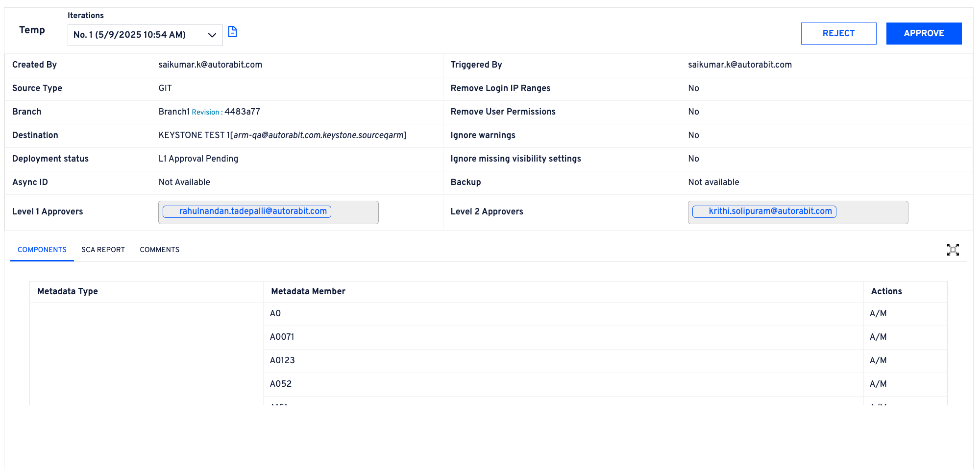
Task: Click the Metadata Type column header
Action: tap(68, 291)
